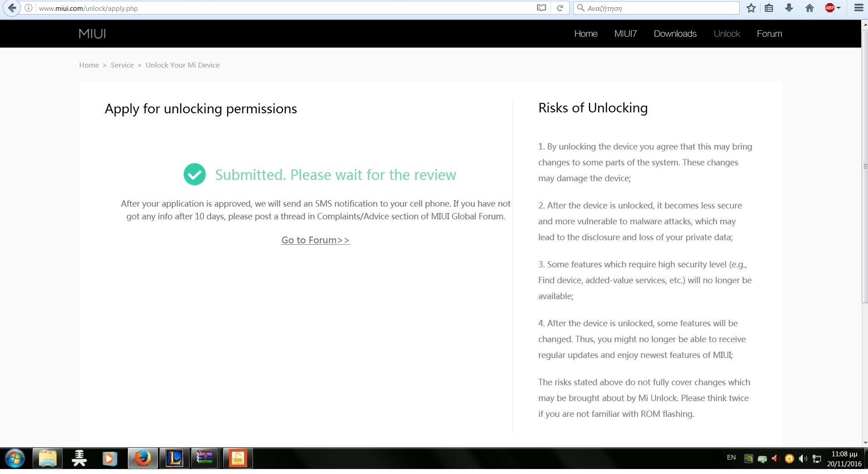Open the network connection tray icon

point(817,459)
